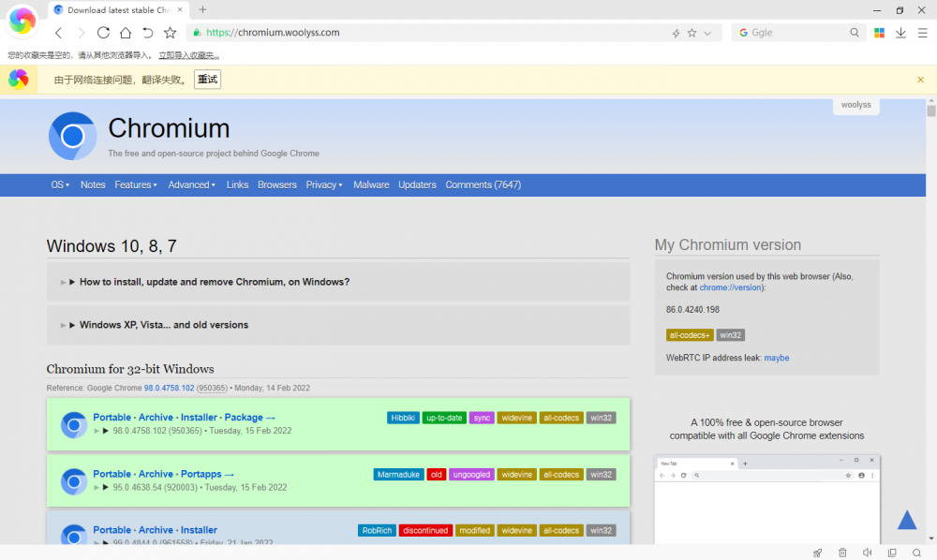Click the undo closed tab icon
The height and width of the screenshot is (560, 937).
tap(147, 33)
